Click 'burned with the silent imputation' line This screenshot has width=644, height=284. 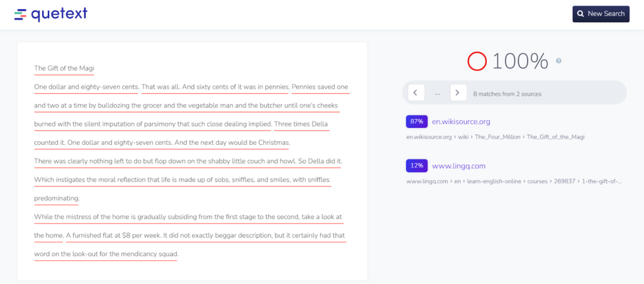click(153, 124)
